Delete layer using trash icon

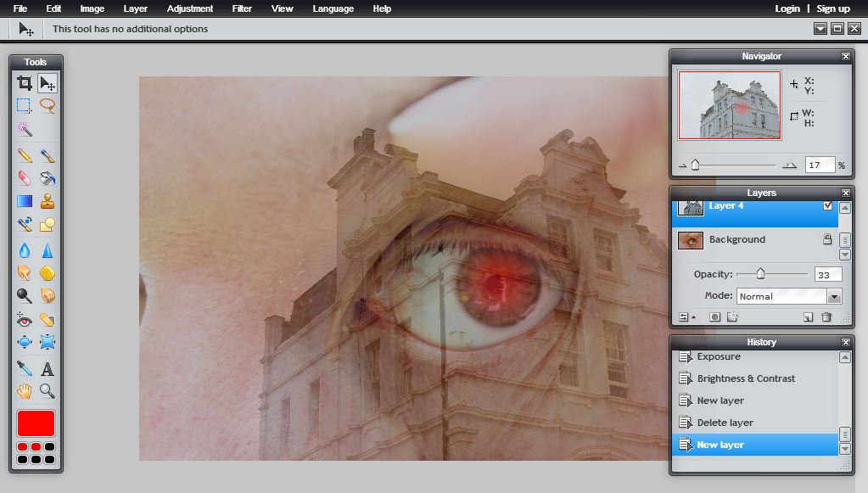[x=826, y=317]
